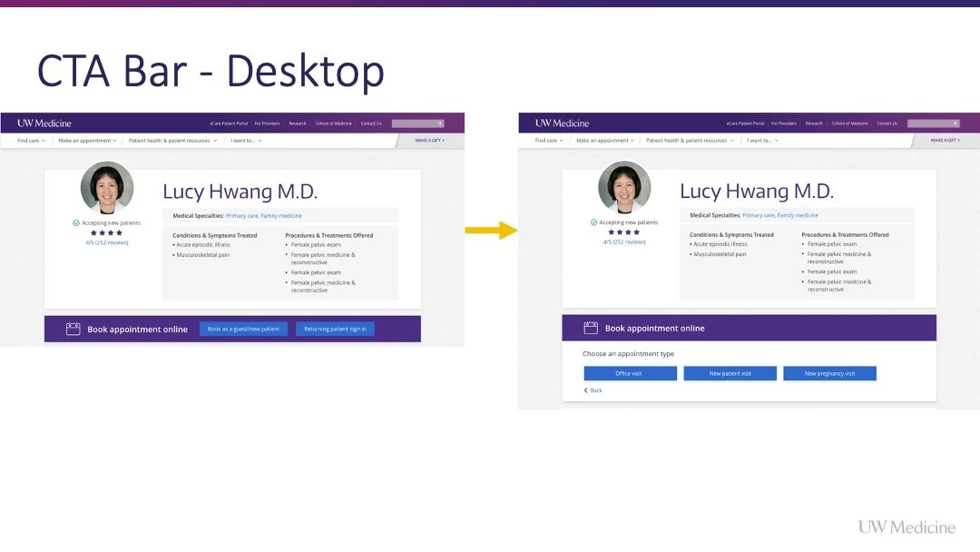
Task: Click Returning patient sign in button
Action: 335,329
